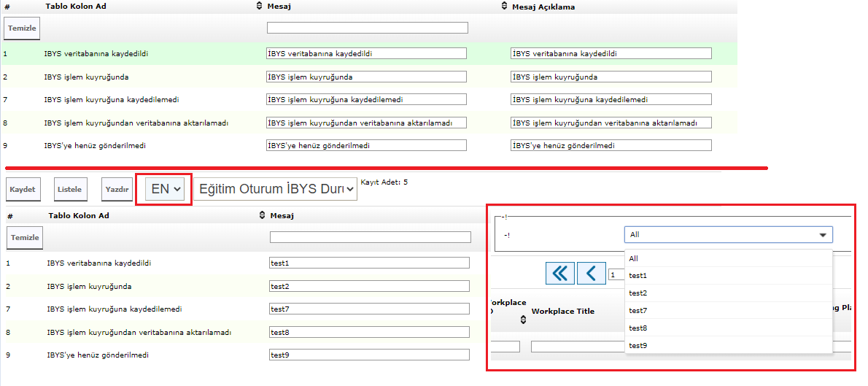
Task: Select test1 from the dropdown list
Action: pos(638,276)
